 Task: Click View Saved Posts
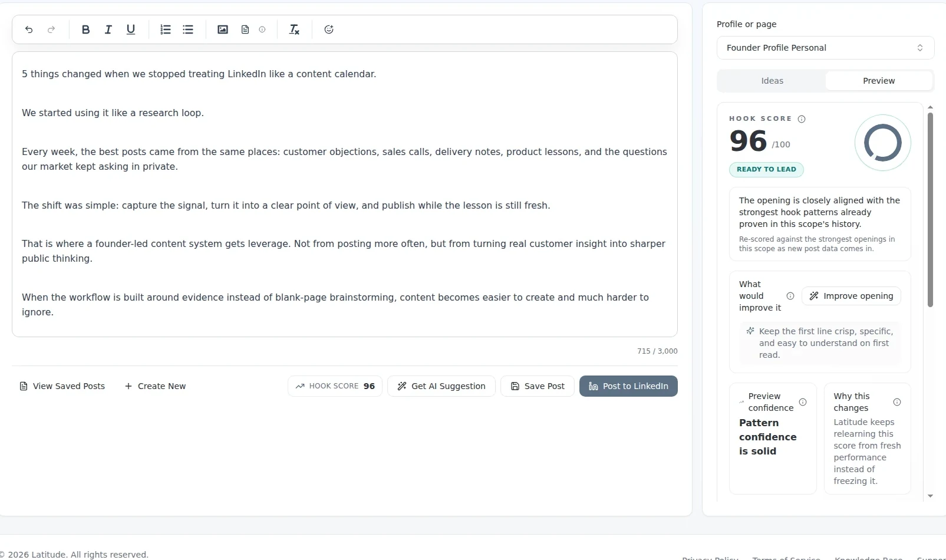coord(62,386)
